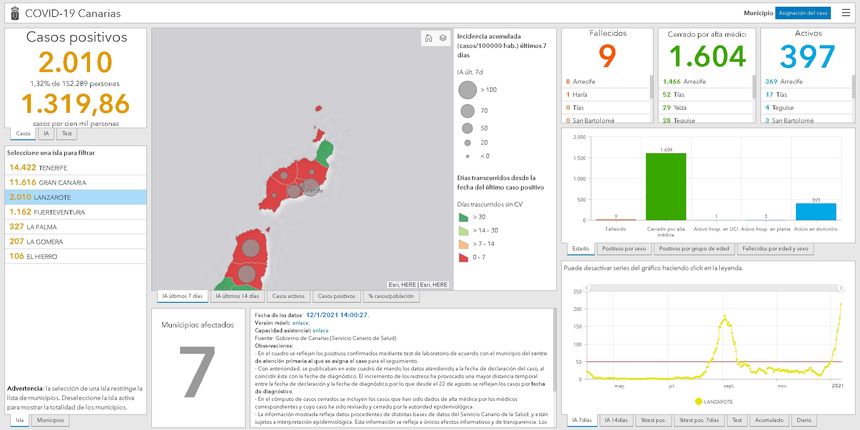Open the hamburger menu at top right
The width and height of the screenshot is (860, 430).
845,13
